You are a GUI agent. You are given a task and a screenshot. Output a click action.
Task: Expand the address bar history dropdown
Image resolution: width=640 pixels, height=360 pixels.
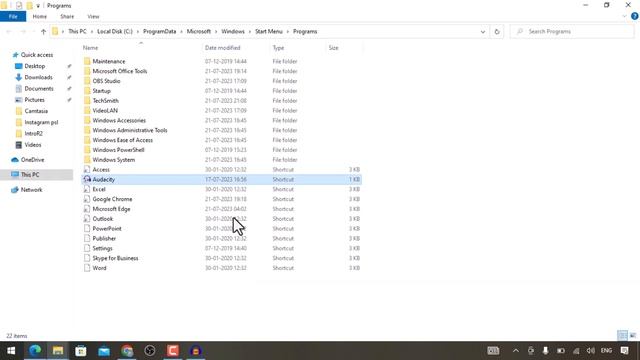point(483,31)
